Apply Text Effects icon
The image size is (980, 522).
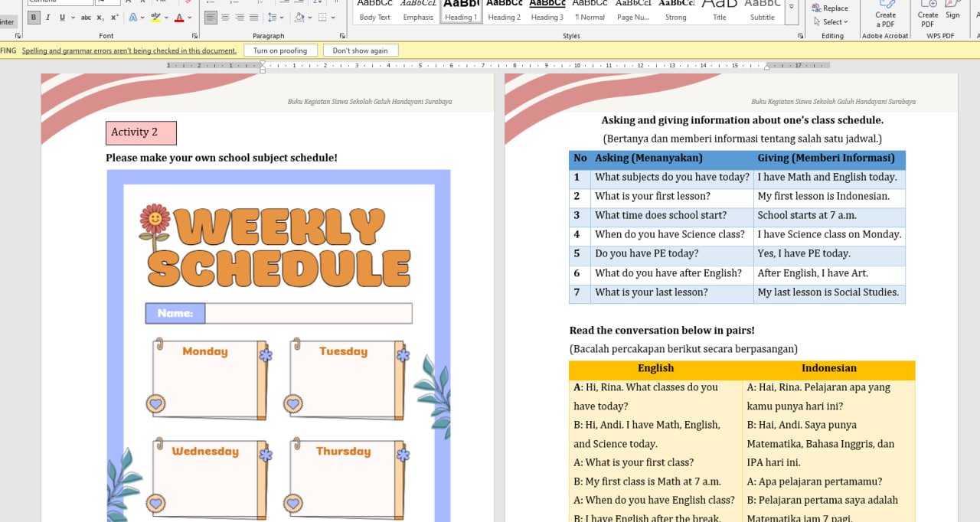(x=132, y=17)
